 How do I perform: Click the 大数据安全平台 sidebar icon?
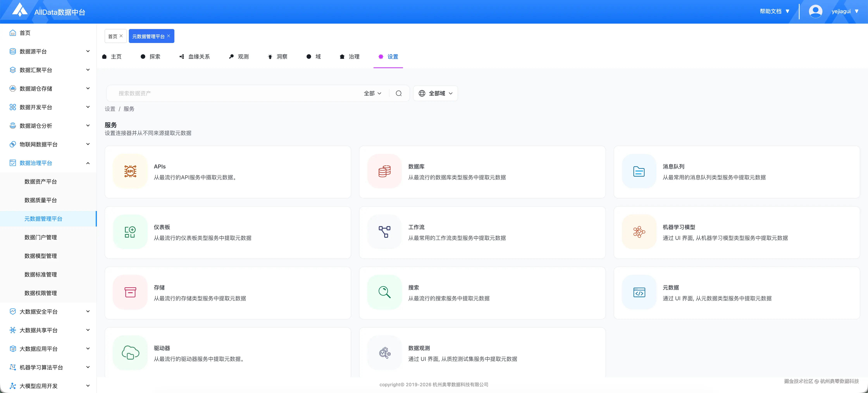click(x=13, y=311)
